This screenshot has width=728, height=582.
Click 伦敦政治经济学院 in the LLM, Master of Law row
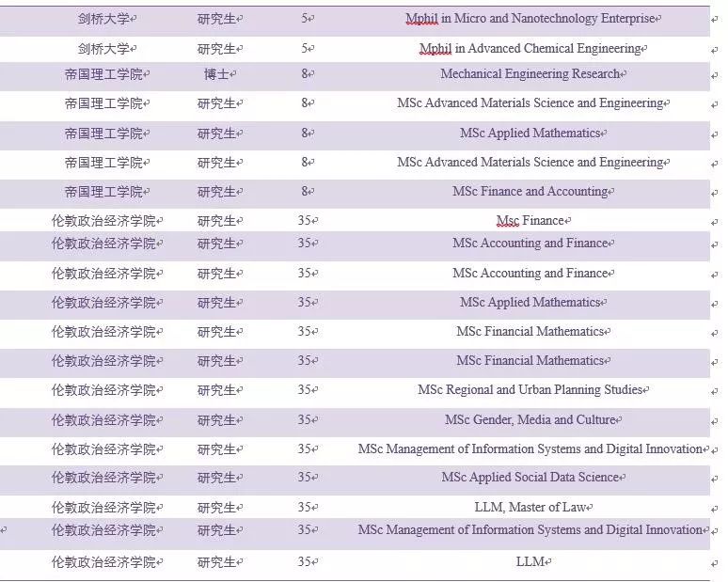pos(103,508)
